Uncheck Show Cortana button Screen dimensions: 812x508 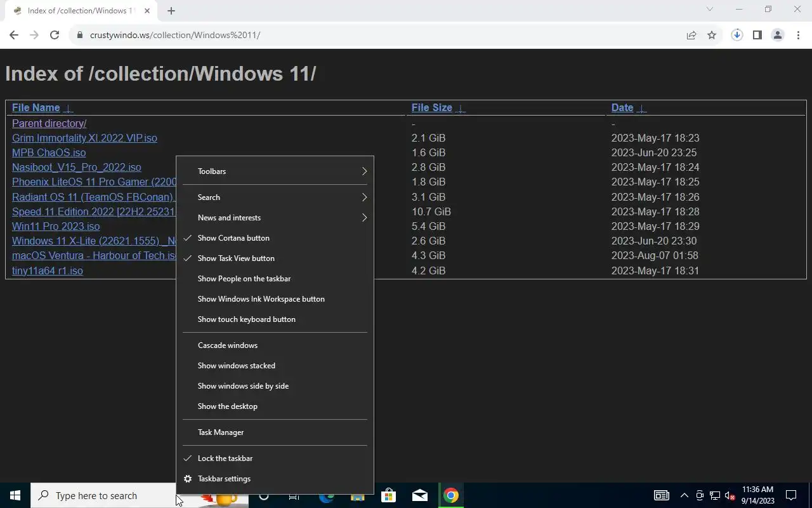tap(275, 238)
